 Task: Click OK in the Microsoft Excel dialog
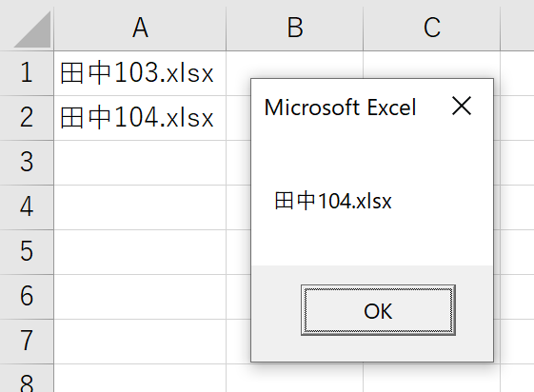(x=378, y=310)
